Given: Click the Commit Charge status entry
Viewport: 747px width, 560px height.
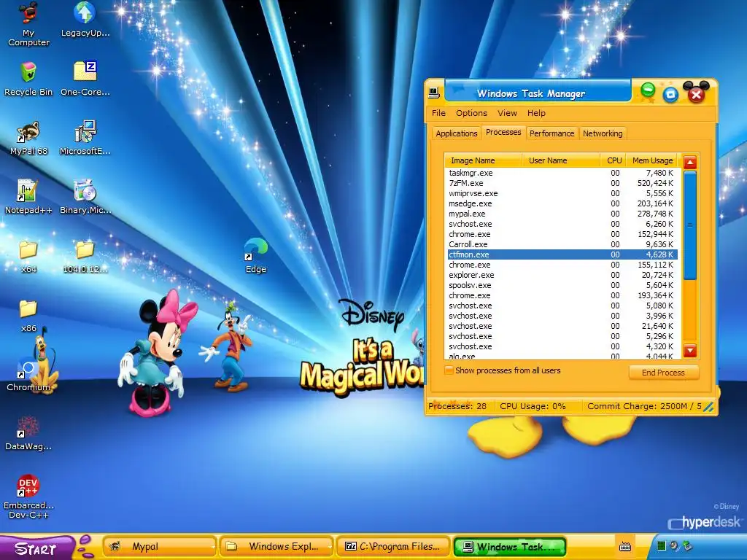Looking at the screenshot, I should [644, 406].
